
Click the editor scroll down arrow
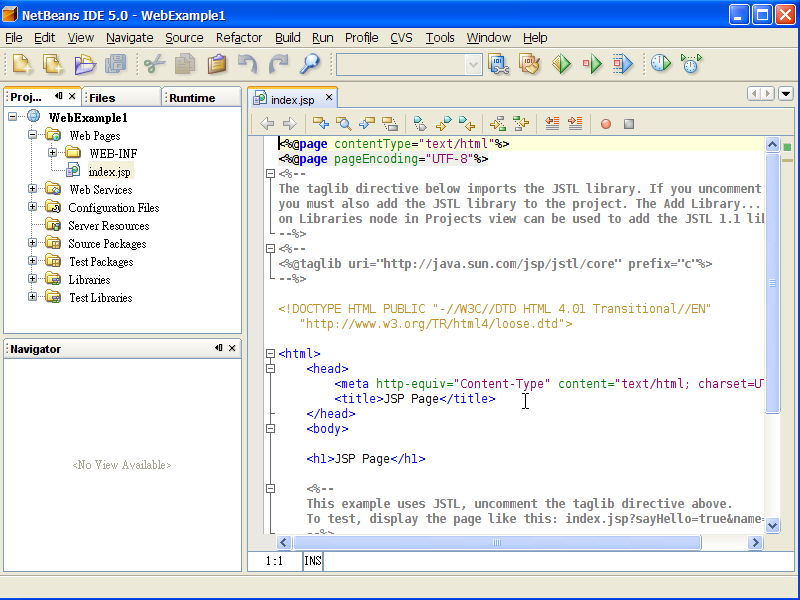[x=772, y=525]
